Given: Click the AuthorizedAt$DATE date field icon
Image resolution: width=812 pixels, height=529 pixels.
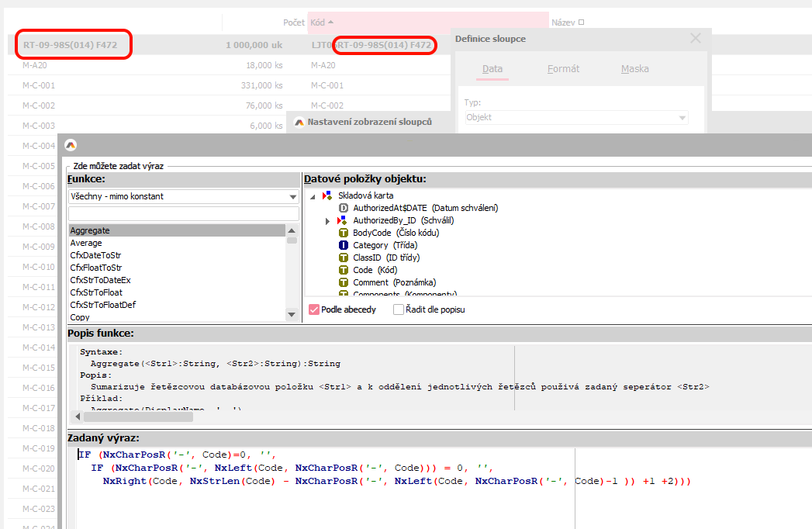Looking at the screenshot, I should click(x=344, y=208).
